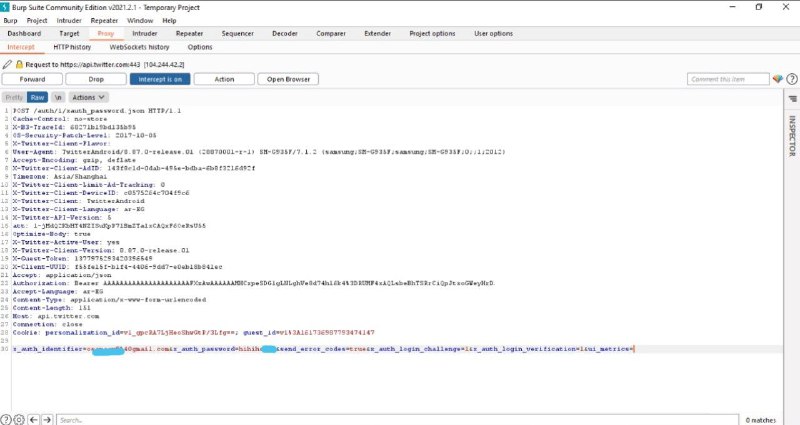
Task: Open the proxy Options sub-tab
Action: (x=199, y=47)
